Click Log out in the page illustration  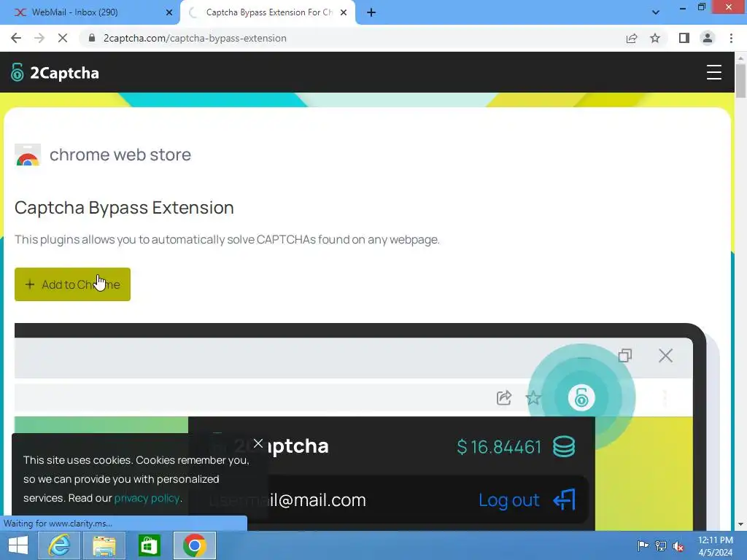pos(527,500)
